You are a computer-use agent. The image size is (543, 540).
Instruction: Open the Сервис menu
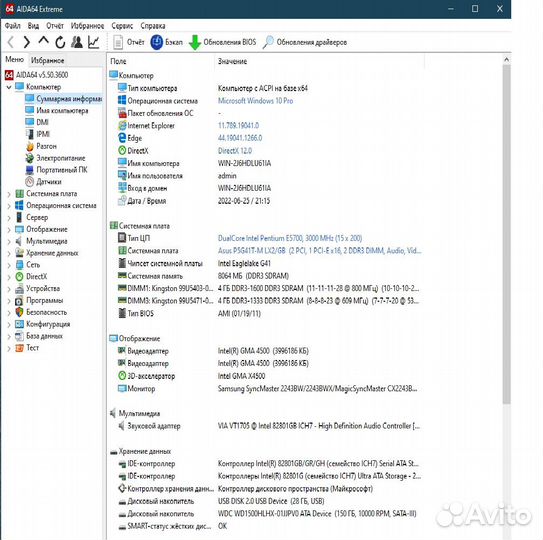122,26
